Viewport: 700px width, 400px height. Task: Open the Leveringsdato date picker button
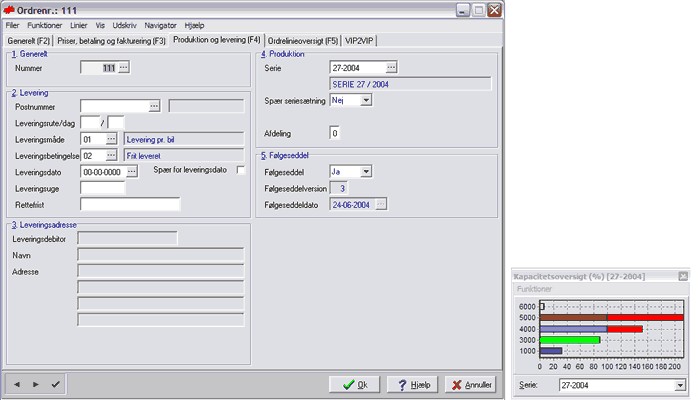click(x=131, y=172)
